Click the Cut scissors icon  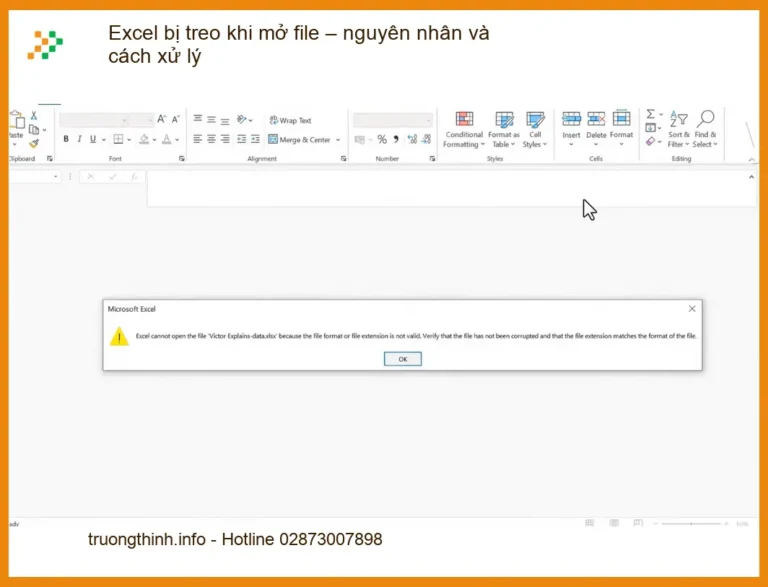coord(34,116)
